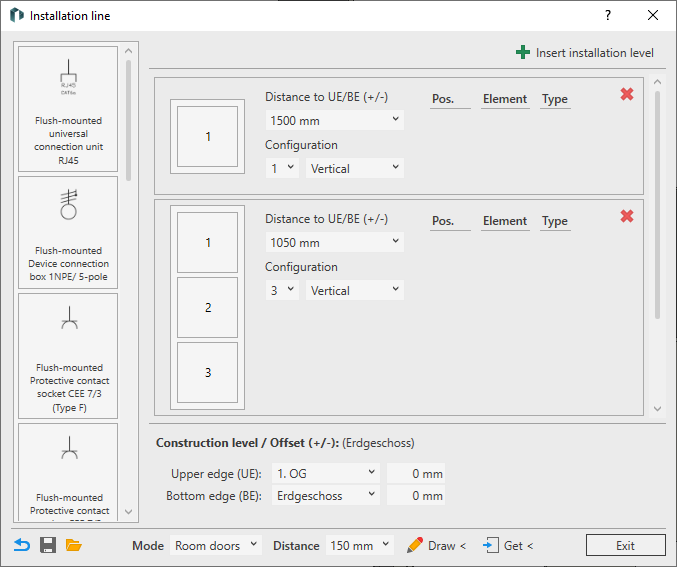This screenshot has width=677, height=567.
Task: Click scroll-down arrow of installation levels list
Action: point(658,409)
